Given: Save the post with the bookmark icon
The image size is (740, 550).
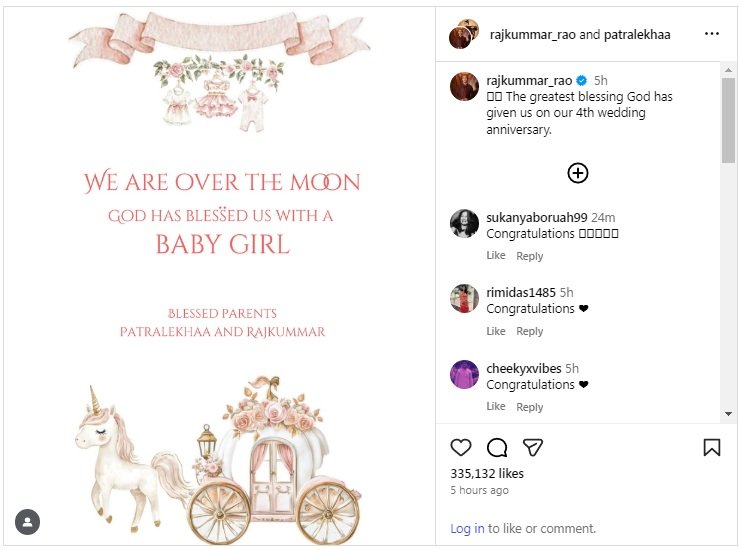Looking at the screenshot, I should 711,448.
